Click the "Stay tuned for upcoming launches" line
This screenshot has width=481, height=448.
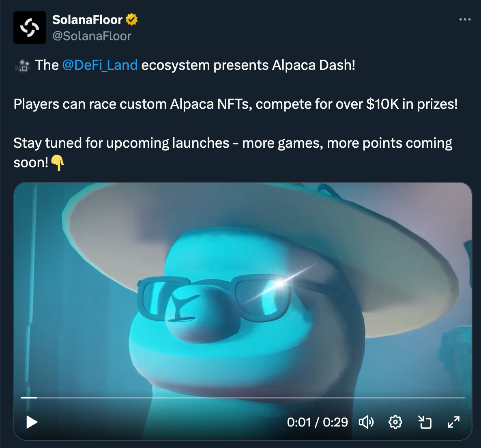121,143
